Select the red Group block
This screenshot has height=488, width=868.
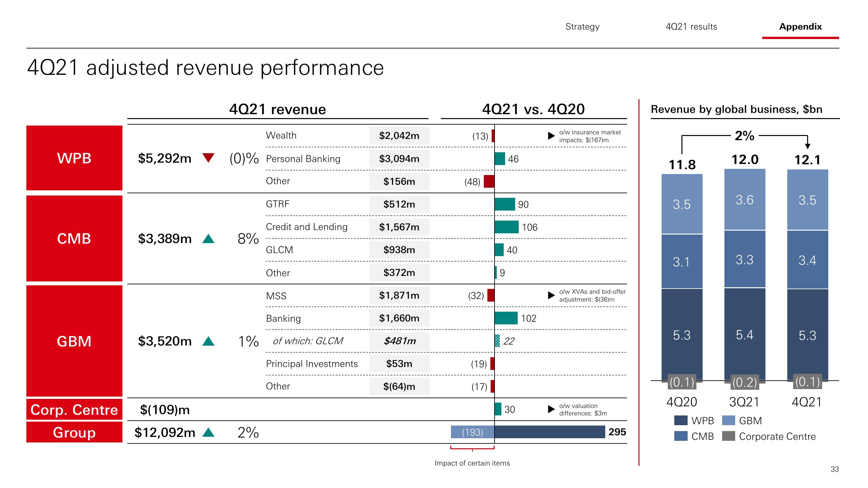74,432
